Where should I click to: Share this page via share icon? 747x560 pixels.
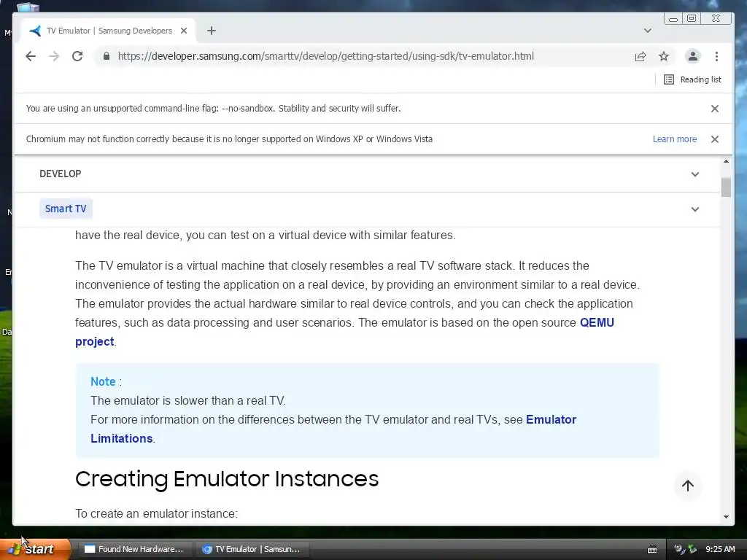pos(640,56)
